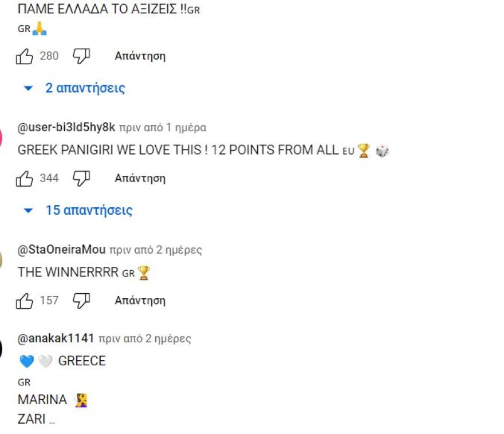This screenshot has height=434, width=504.
Task: Expand truncated @anakak1141 comment at ZARI ellipsis
Action: 52,422
